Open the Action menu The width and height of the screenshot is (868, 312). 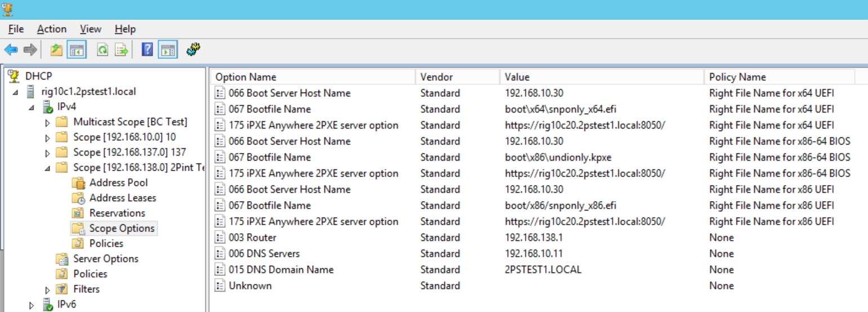pos(52,29)
